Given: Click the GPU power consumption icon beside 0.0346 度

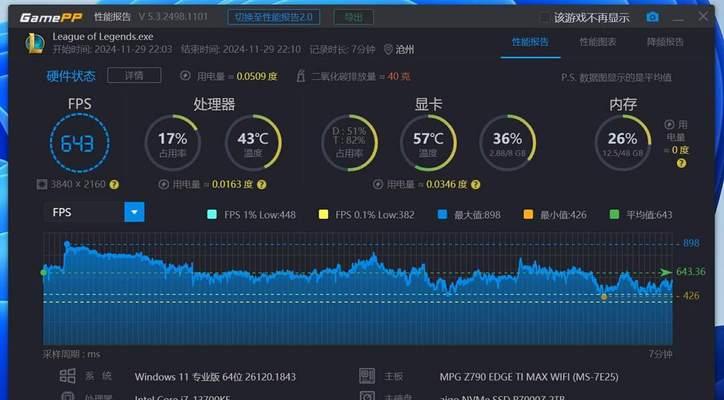Looking at the screenshot, I should pos(378,185).
